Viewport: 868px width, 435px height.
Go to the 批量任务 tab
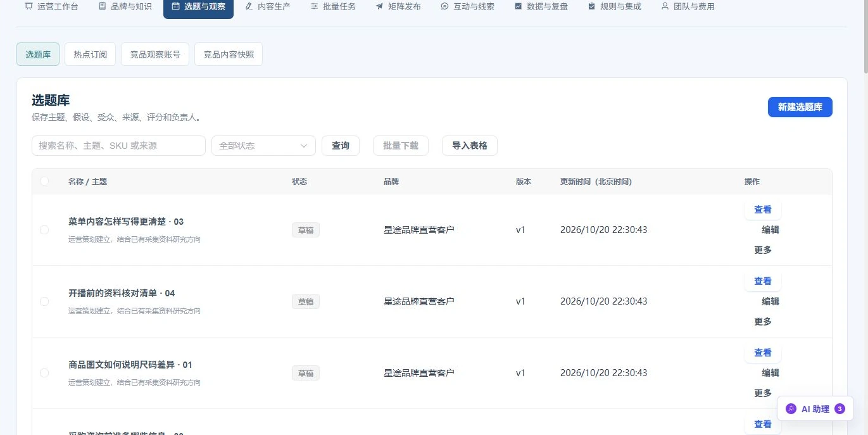pos(333,6)
